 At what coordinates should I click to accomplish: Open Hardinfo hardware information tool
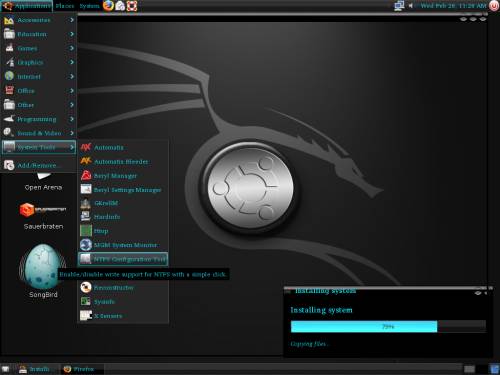coord(123,217)
